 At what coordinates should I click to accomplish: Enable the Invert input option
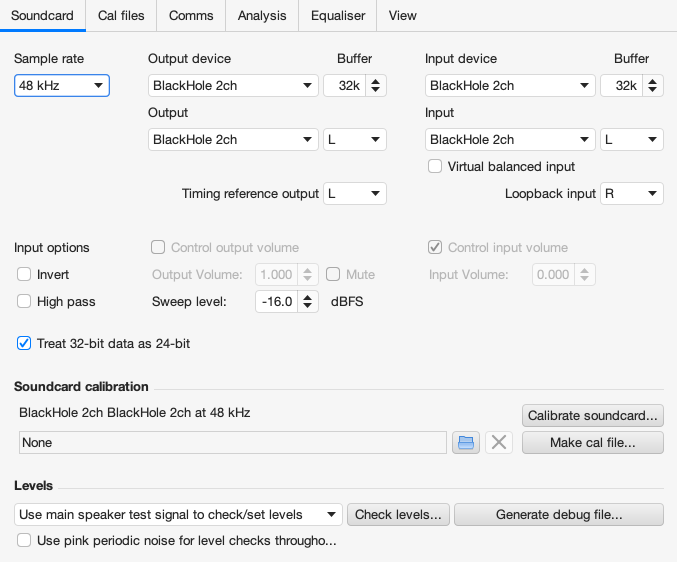24,274
